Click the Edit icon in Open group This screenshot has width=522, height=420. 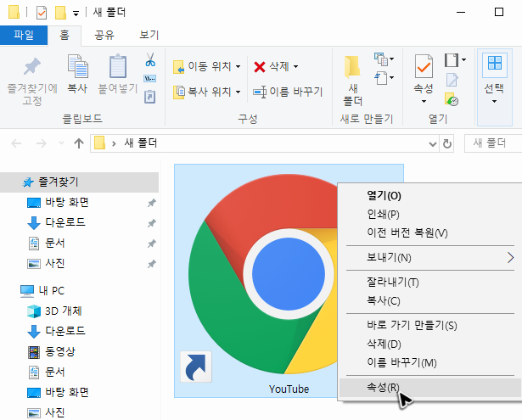pos(452,80)
